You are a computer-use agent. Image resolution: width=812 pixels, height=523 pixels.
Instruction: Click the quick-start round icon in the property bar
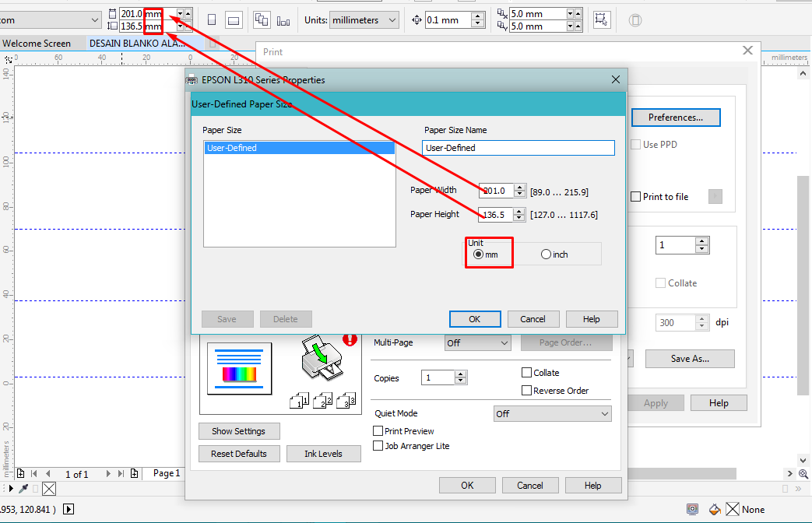(635, 20)
